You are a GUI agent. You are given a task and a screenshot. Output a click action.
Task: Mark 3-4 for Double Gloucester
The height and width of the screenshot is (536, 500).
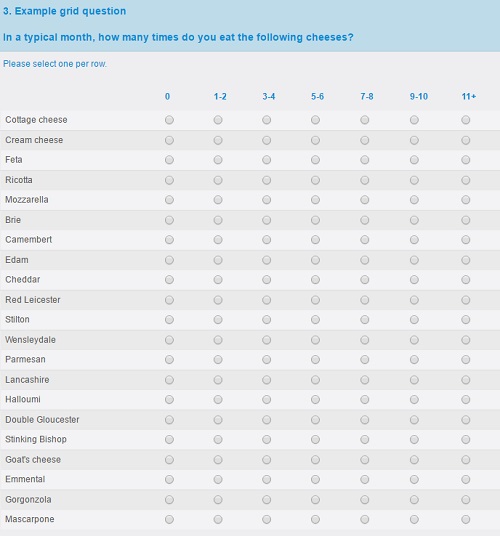tap(267, 420)
